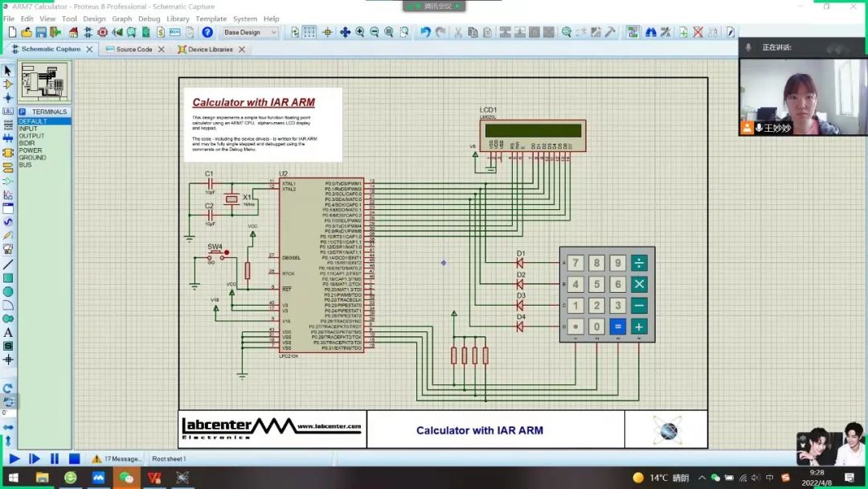Click the equals key on the keypad
Image resolution: width=868 pixels, height=489 pixels.
(x=618, y=327)
